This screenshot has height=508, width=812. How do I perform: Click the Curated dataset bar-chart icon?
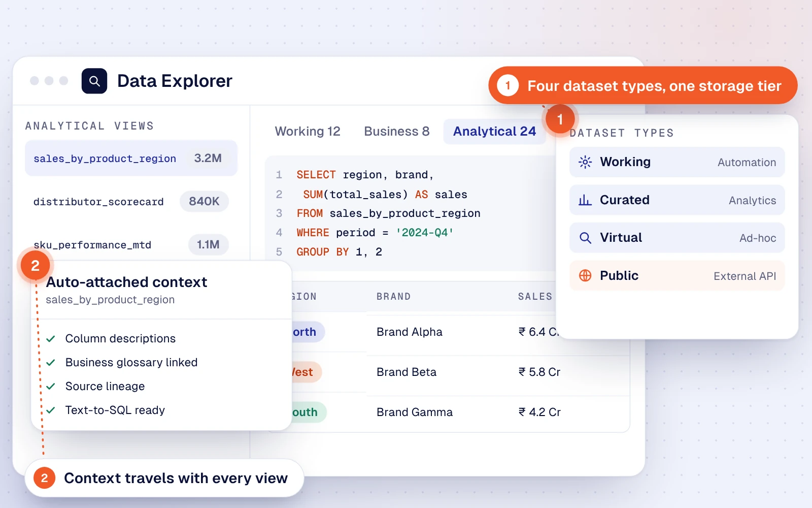coord(585,200)
